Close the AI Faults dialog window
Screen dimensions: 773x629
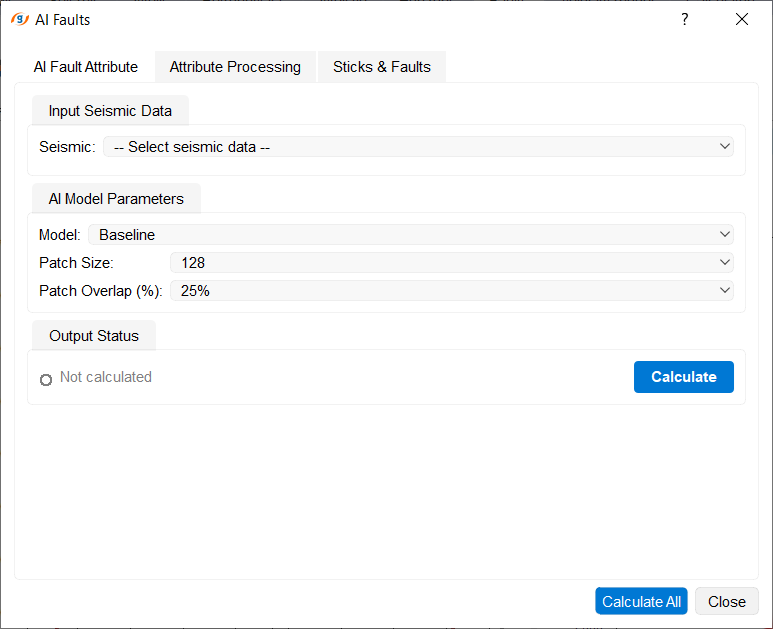pyautogui.click(x=741, y=19)
